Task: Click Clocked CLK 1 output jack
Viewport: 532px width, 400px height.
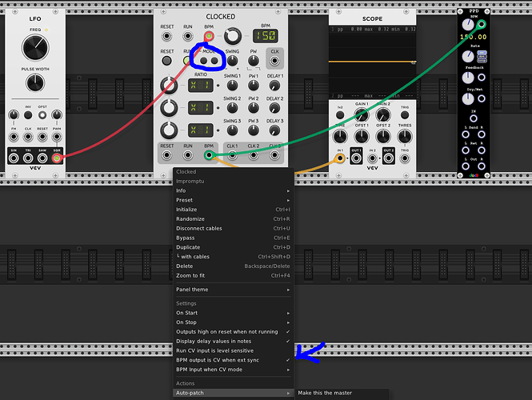Action: tap(232, 155)
